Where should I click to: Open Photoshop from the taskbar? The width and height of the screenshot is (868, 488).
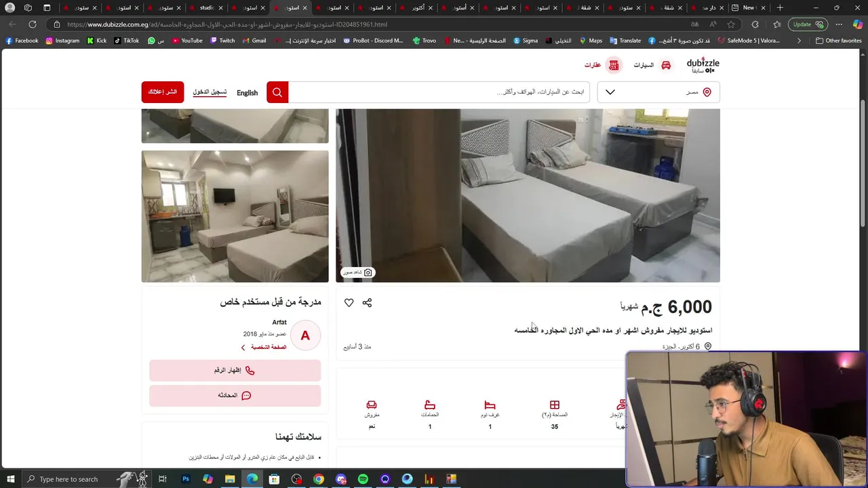click(186, 479)
